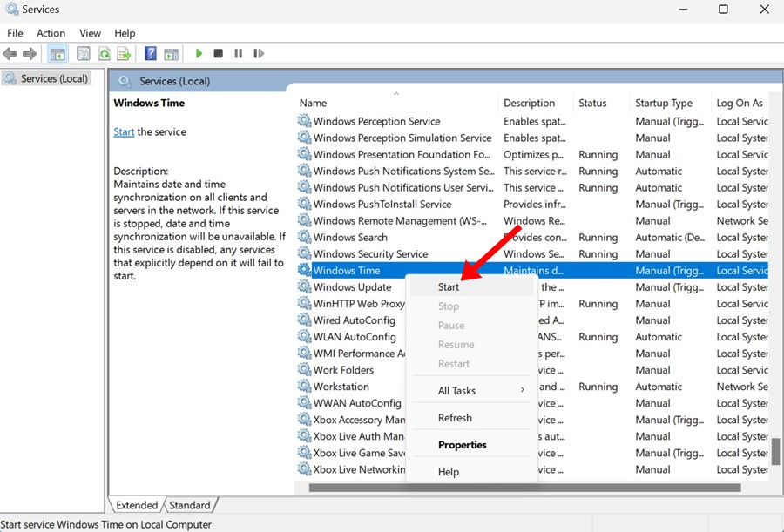Select the Windows Perception Simulation Service row

tap(532, 138)
